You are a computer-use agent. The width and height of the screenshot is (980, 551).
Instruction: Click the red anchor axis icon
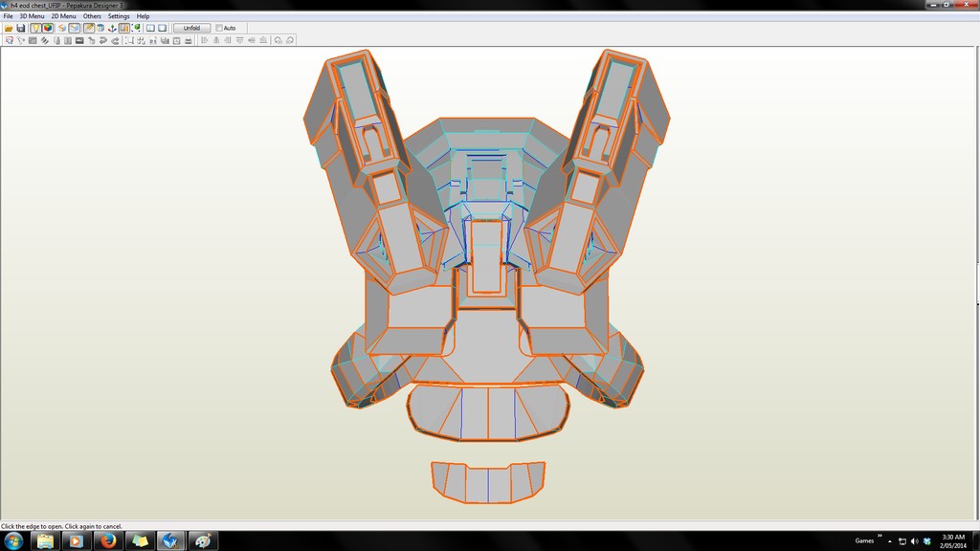[x=112, y=28]
